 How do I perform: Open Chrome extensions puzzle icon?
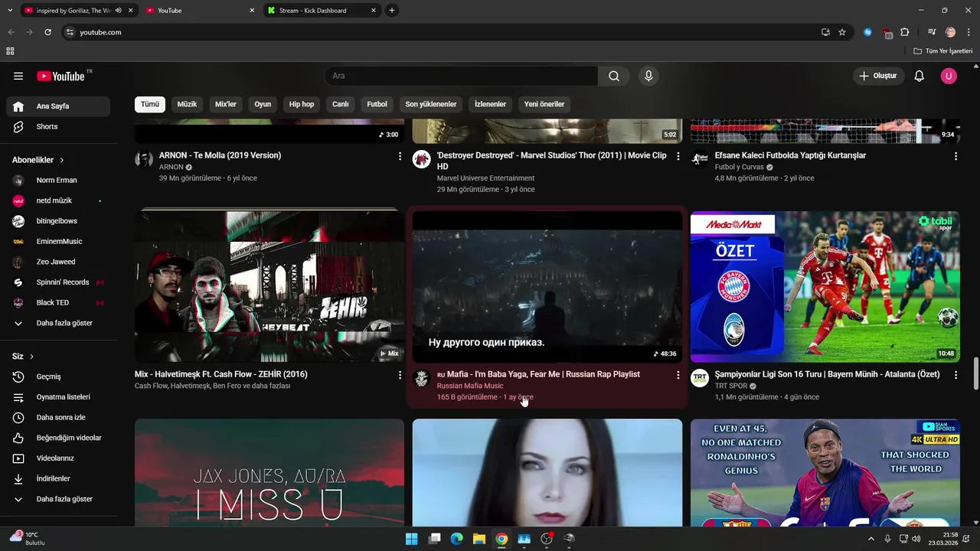pos(905,32)
